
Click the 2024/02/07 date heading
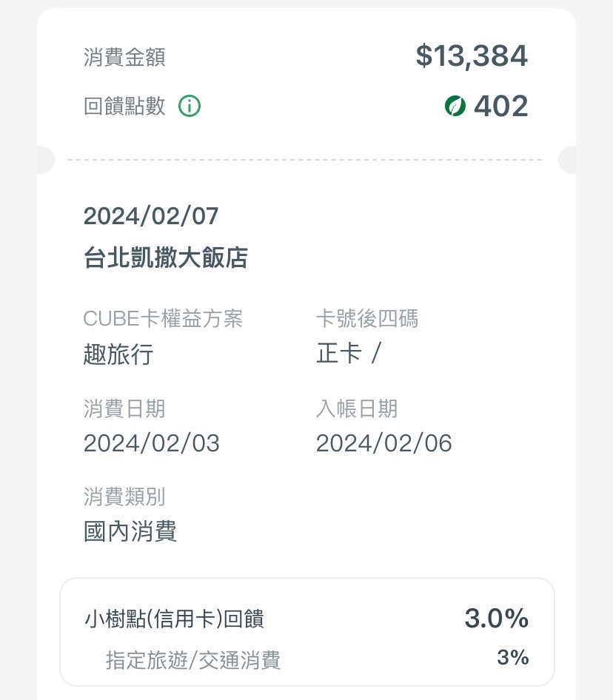[151, 216]
